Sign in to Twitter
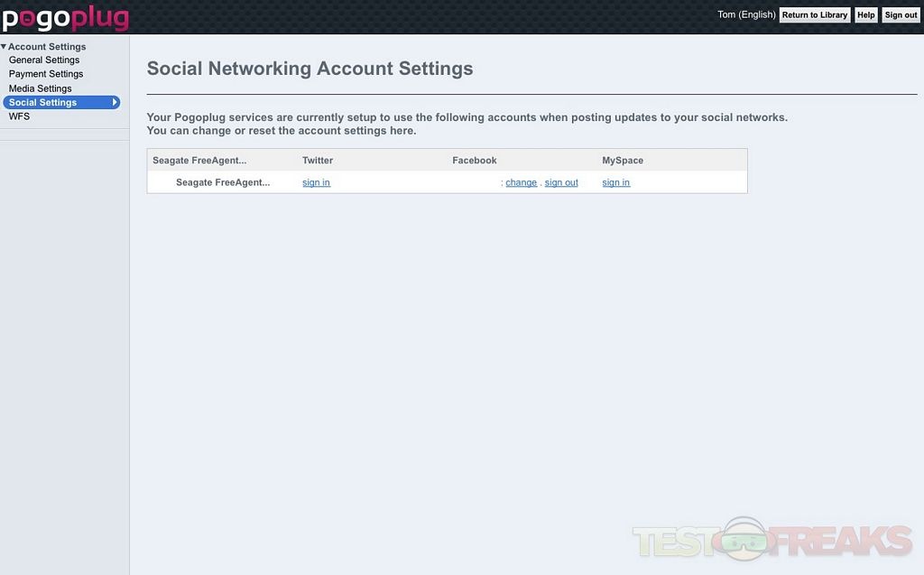The image size is (924, 575). 316,182
